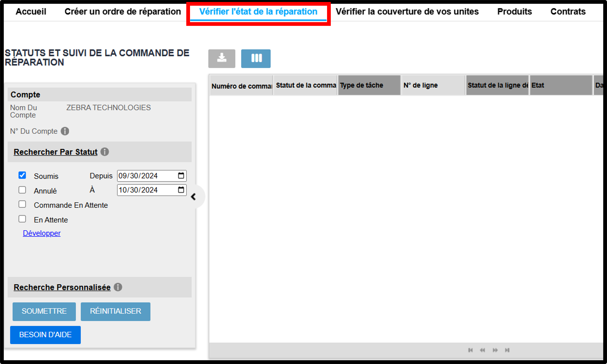Sort by Statut de la commande column
This screenshot has height=364, width=607.
point(305,85)
